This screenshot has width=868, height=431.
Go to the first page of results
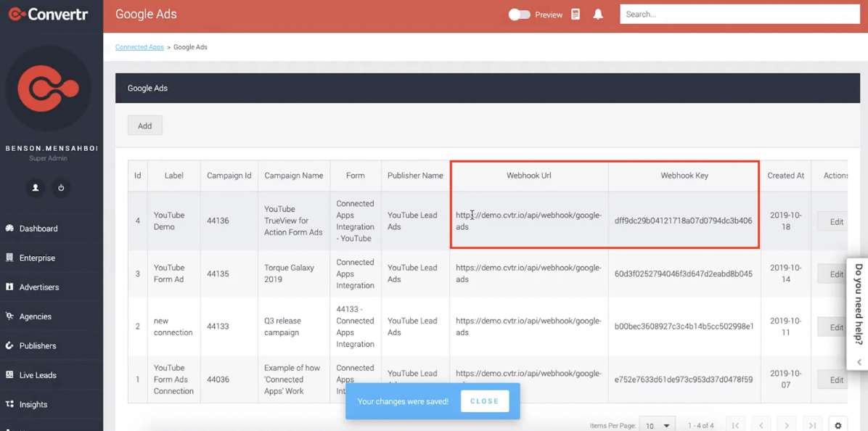tap(735, 425)
